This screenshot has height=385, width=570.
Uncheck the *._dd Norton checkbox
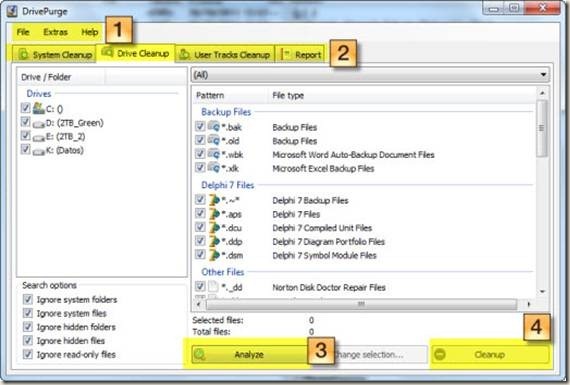[x=200, y=286]
